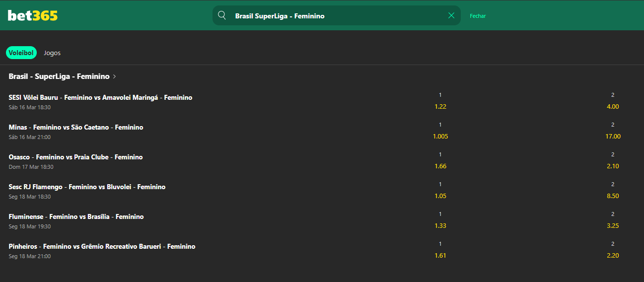
Task: Open SESI Vôlei Bauru vs Amavolei Maringá match
Action: 100,98
